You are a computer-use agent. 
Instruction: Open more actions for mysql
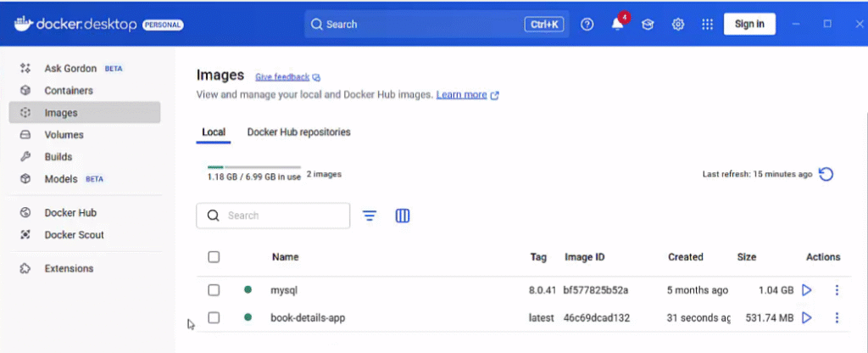pyautogui.click(x=837, y=290)
